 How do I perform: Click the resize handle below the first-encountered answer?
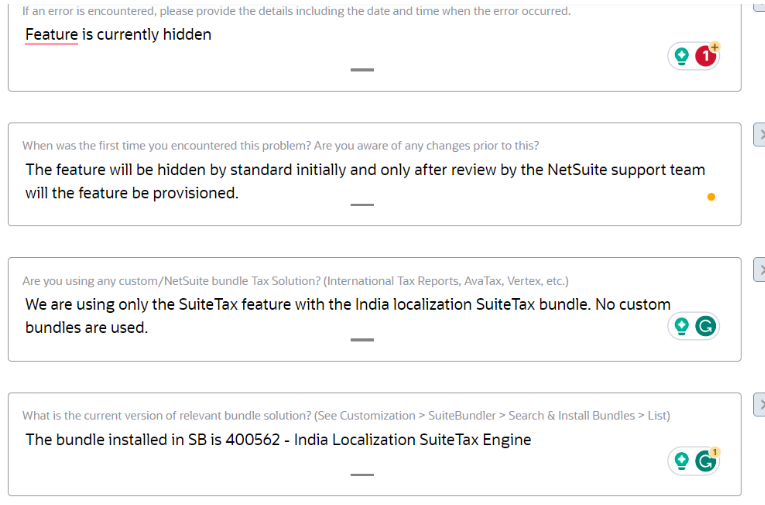pos(362,205)
